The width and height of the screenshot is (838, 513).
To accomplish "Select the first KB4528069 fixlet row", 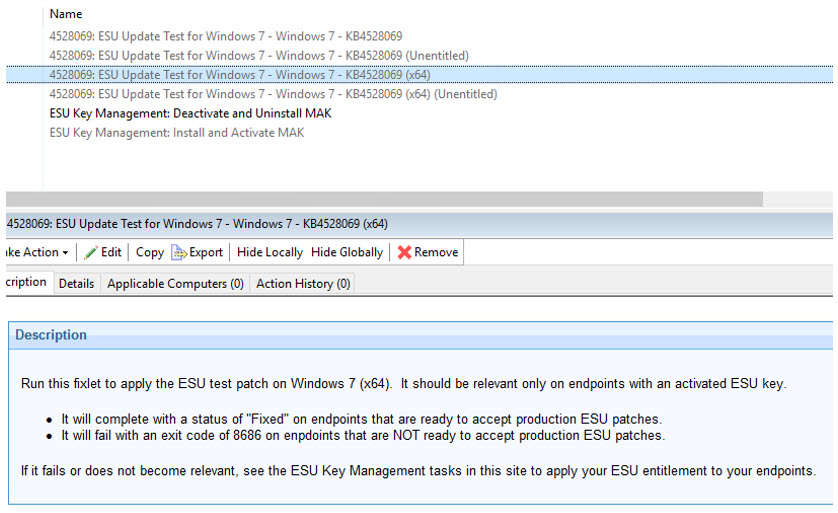I will [226, 36].
